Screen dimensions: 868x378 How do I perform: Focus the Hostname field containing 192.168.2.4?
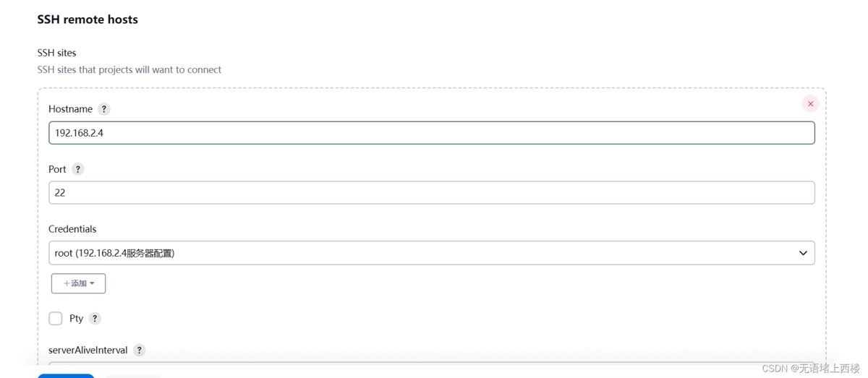pyautogui.click(x=431, y=133)
